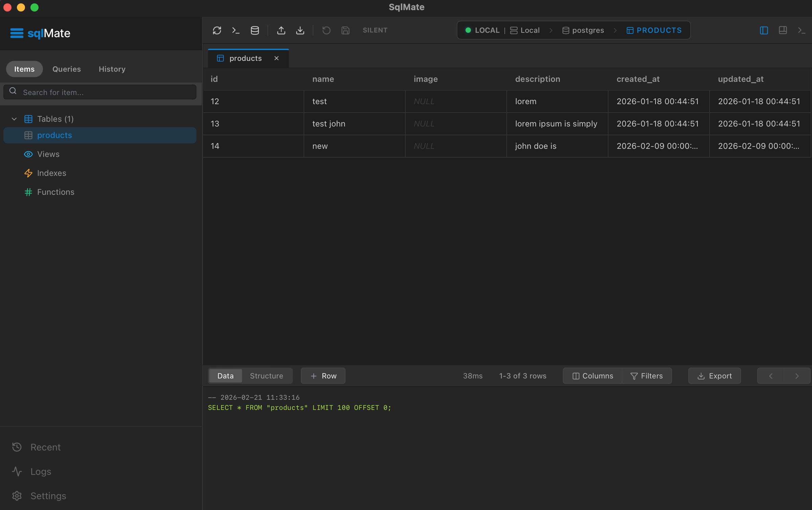Toggle the left sidebar panel icon
The width and height of the screenshot is (812, 510).
pos(764,30)
